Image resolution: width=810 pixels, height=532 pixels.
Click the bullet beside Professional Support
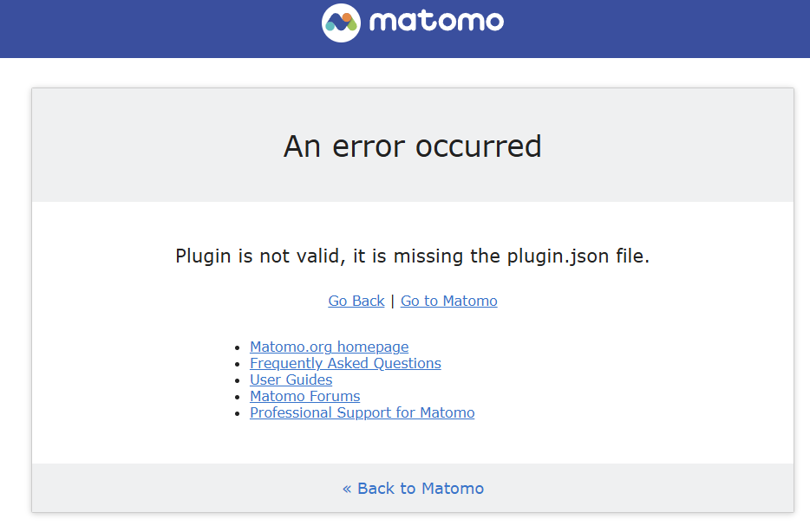click(x=237, y=414)
